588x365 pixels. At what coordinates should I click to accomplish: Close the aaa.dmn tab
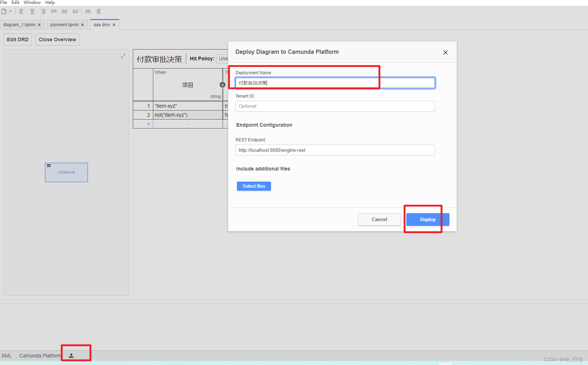[114, 25]
